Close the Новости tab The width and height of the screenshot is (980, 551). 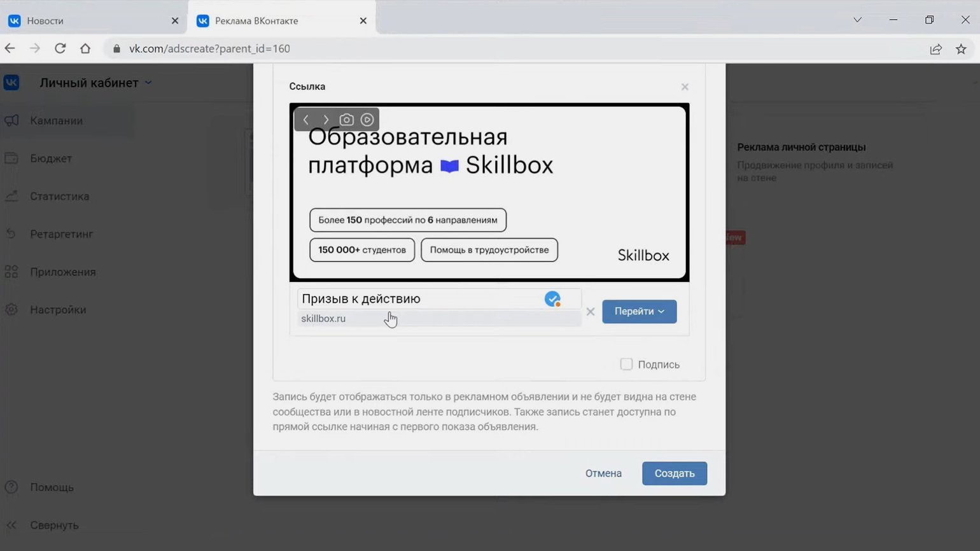[x=175, y=21]
